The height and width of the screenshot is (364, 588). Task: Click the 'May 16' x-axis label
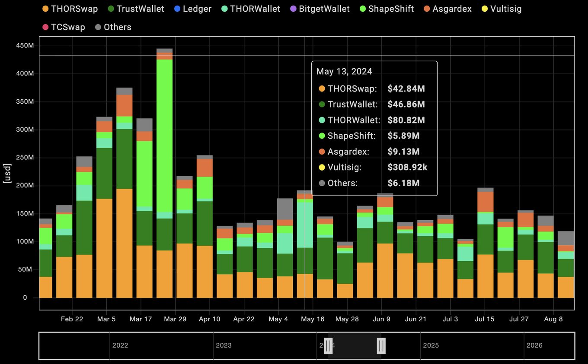pos(313,319)
